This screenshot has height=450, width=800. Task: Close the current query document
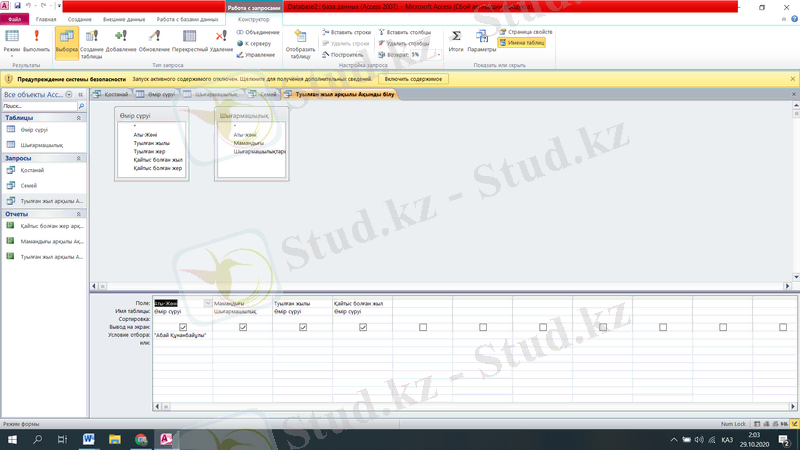(x=794, y=94)
